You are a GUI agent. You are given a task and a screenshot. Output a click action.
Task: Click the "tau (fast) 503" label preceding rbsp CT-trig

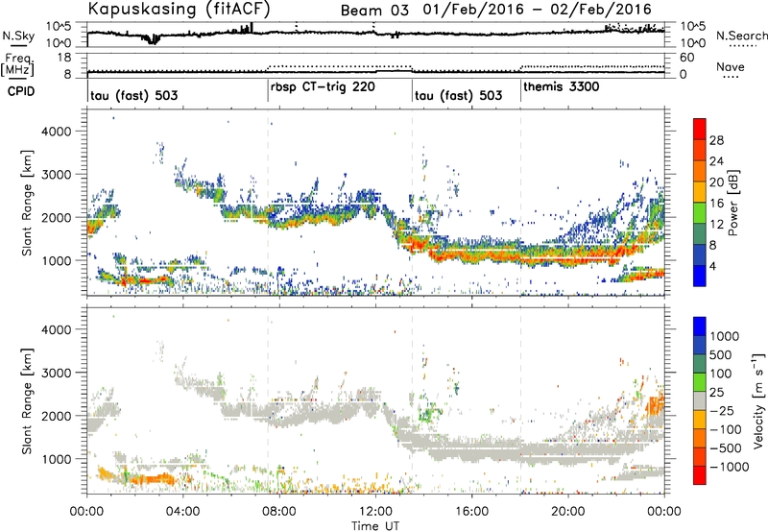click(x=133, y=95)
